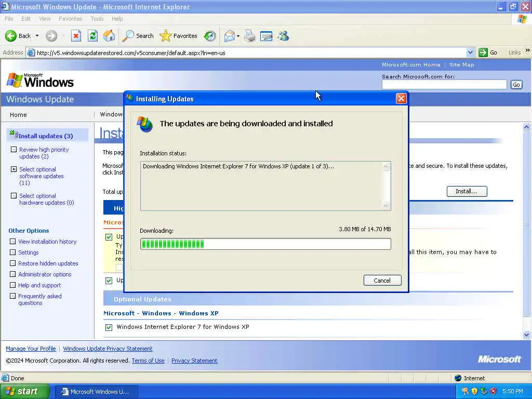The height and width of the screenshot is (399, 532).
Task: Click the Home page icon
Action: tap(109, 36)
